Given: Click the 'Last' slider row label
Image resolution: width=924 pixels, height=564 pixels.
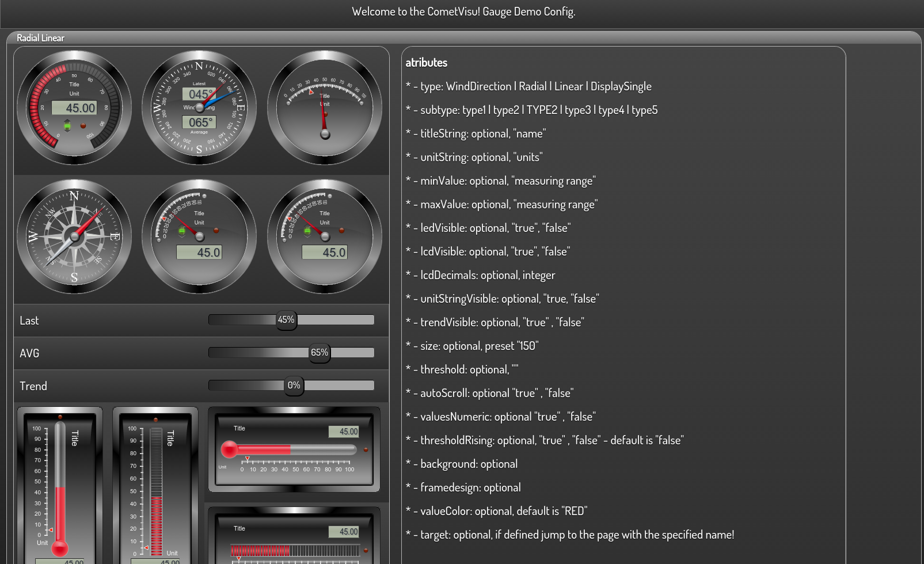Looking at the screenshot, I should (29, 321).
